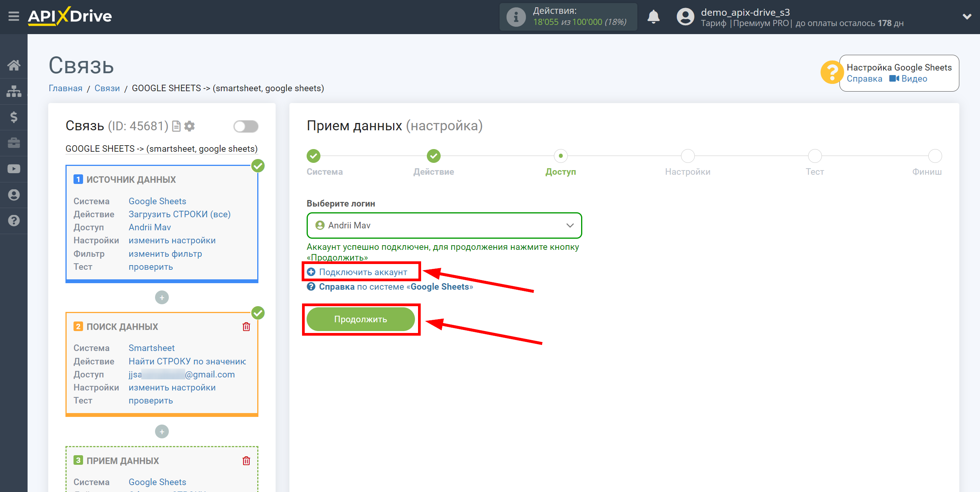Delete the ПРИЕМ ДАННЫХ block
Image resolution: width=980 pixels, height=492 pixels.
(x=246, y=461)
